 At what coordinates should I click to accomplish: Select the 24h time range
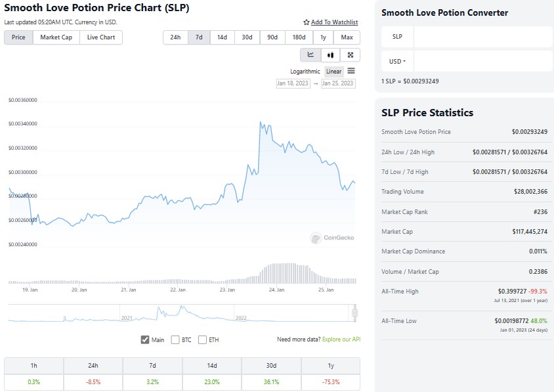(175, 37)
